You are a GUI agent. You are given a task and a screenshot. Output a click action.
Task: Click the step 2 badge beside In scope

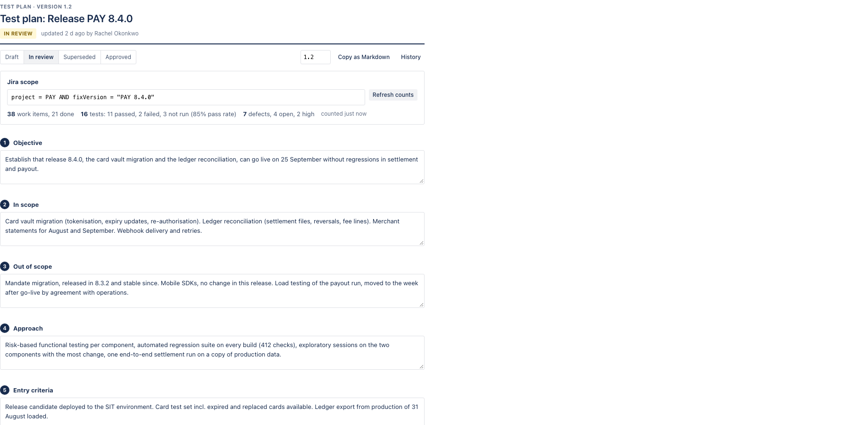tap(5, 204)
